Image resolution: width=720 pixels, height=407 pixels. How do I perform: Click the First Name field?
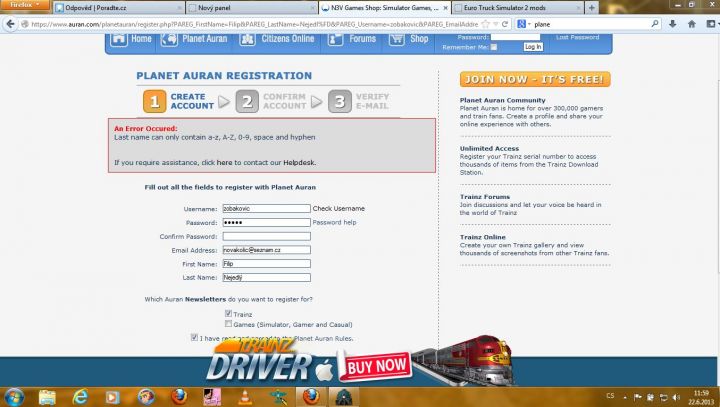pos(266,264)
